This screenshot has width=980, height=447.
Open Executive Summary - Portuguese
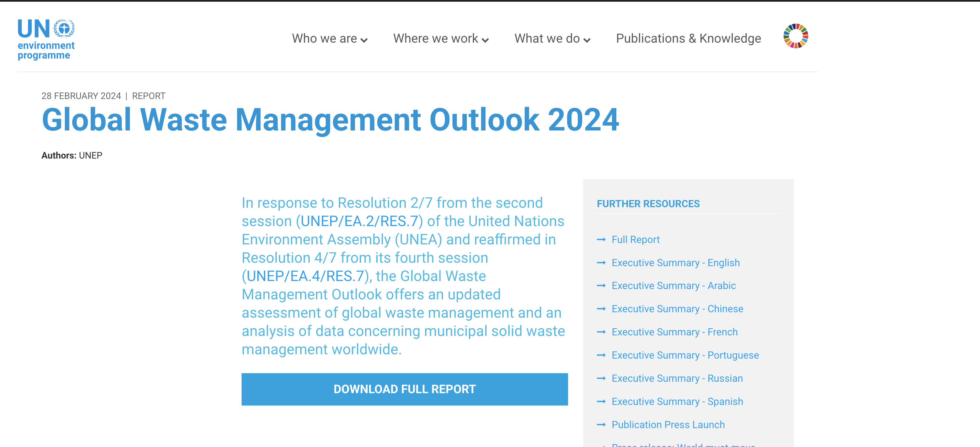tap(685, 355)
